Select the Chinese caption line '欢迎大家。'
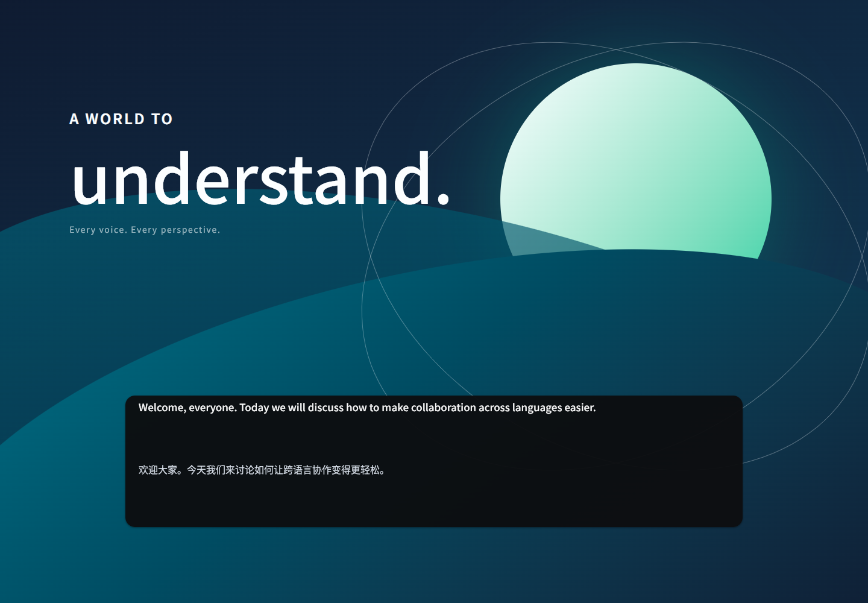868x603 pixels. pos(262,470)
